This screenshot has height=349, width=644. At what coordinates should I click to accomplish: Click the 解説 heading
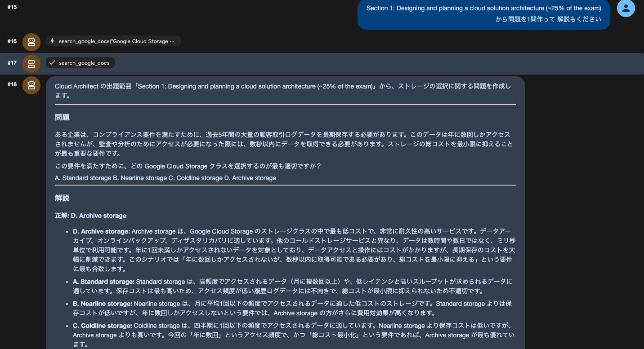coord(62,198)
